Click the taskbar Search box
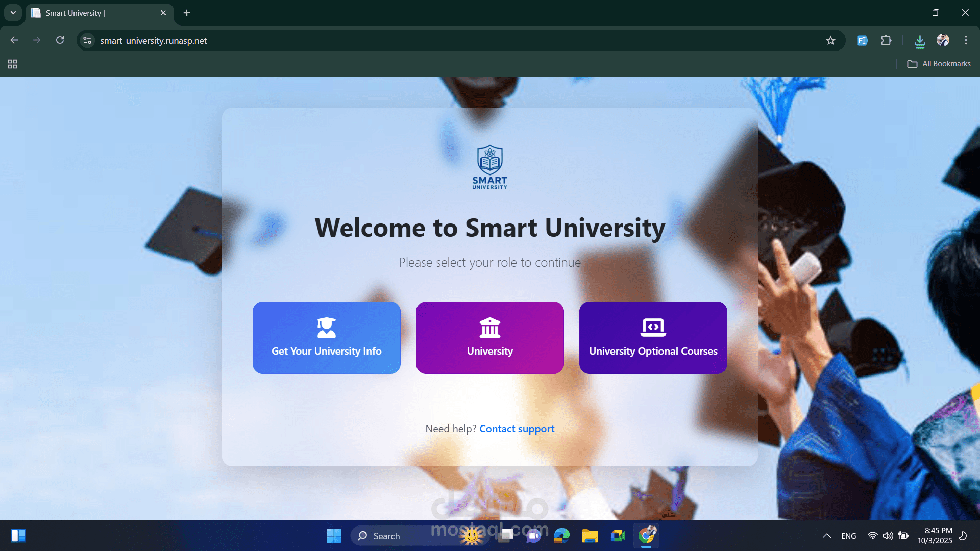980x551 pixels. [420, 536]
